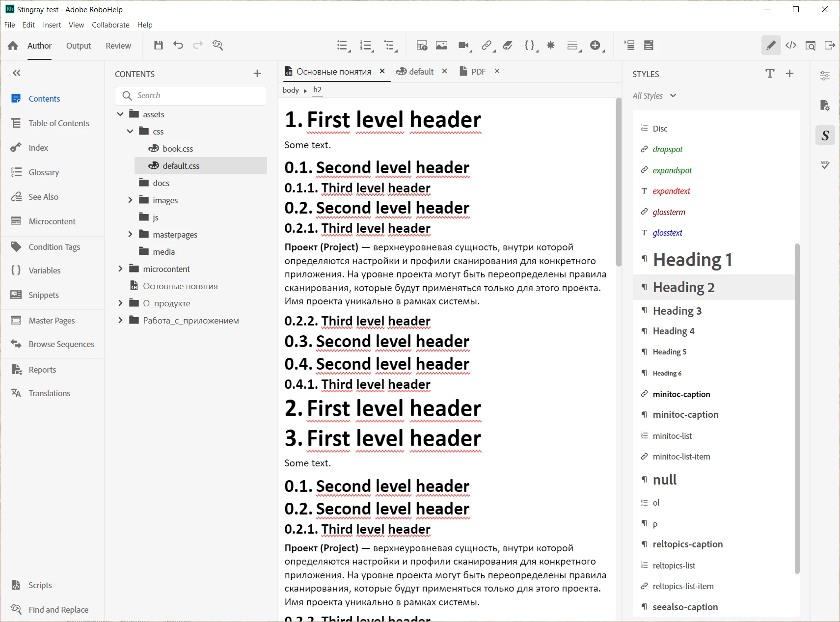Collapse the css folder
The image size is (840, 622).
pyautogui.click(x=130, y=131)
